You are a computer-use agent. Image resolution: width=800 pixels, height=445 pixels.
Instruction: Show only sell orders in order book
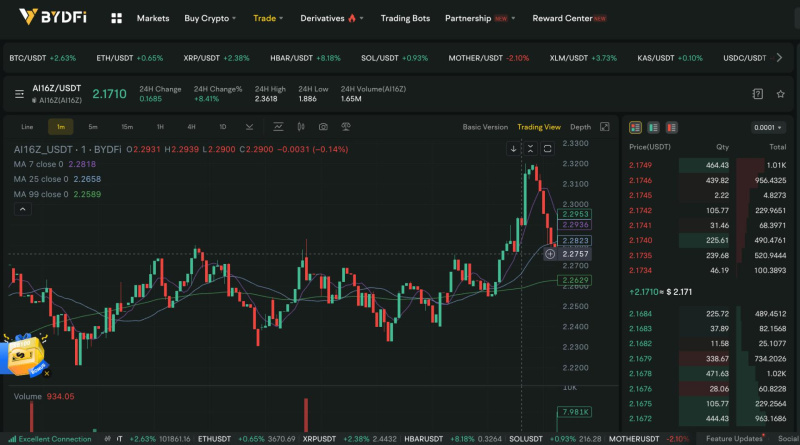(x=670, y=128)
